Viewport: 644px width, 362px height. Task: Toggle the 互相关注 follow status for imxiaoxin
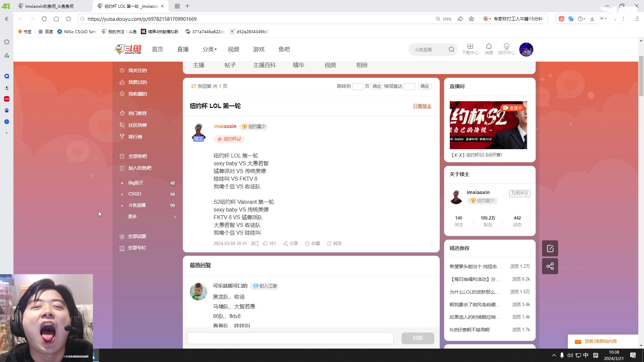(x=519, y=193)
